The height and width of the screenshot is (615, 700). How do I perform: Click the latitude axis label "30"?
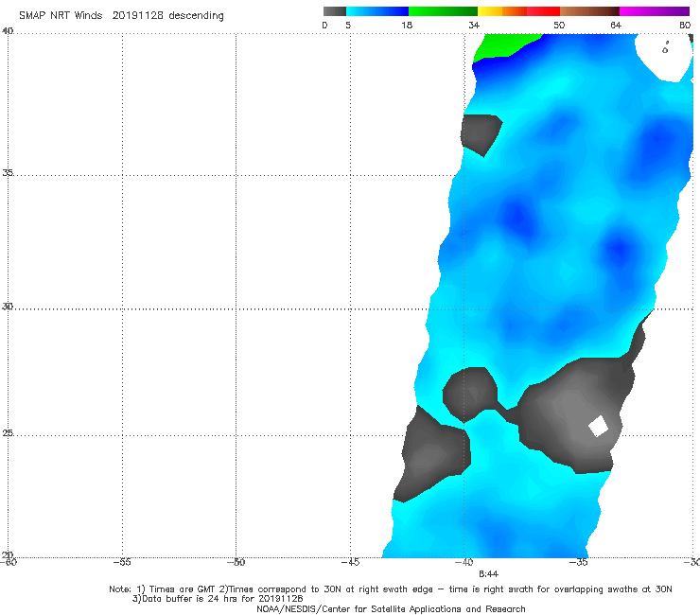tap(8, 307)
